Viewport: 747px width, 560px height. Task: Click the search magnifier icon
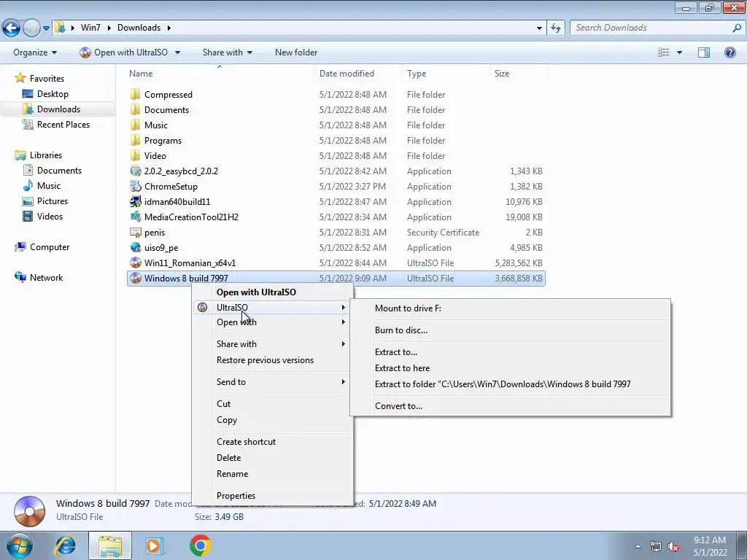tap(737, 28)
